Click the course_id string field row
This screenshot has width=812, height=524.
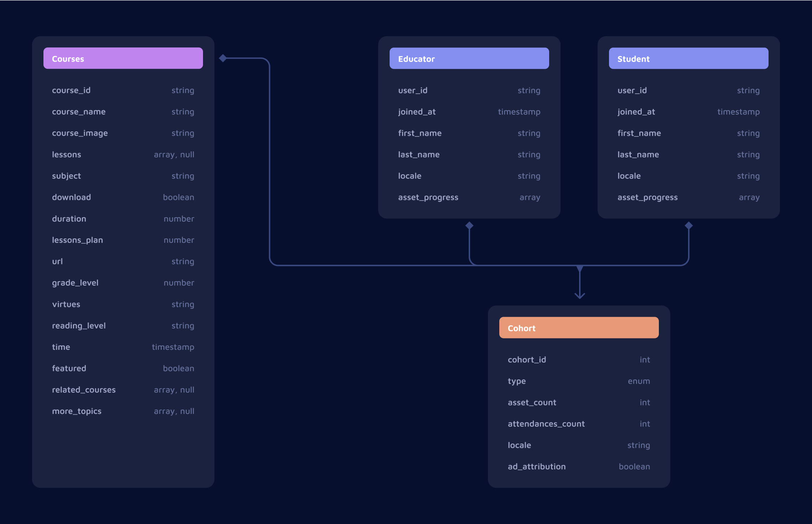123,90
